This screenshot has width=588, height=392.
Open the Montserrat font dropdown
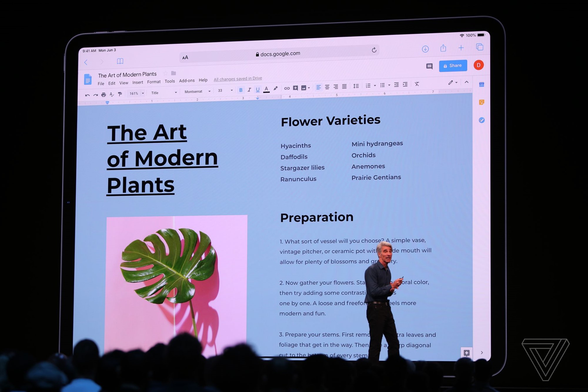[x=198, y=91]
